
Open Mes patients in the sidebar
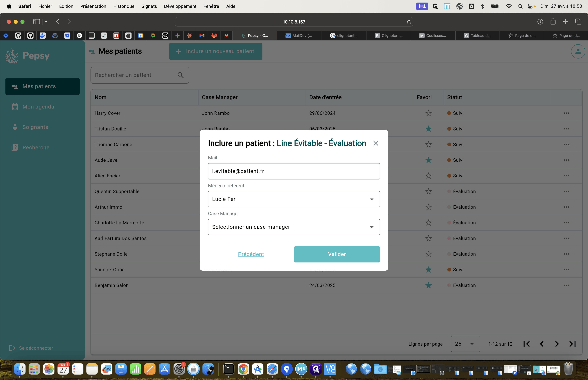tap(42, 86)
